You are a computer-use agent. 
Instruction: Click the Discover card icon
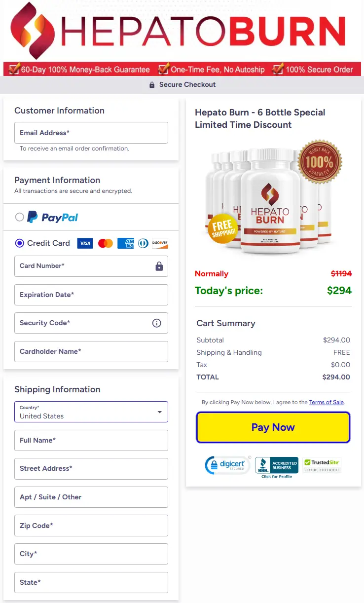coord(160,243)
